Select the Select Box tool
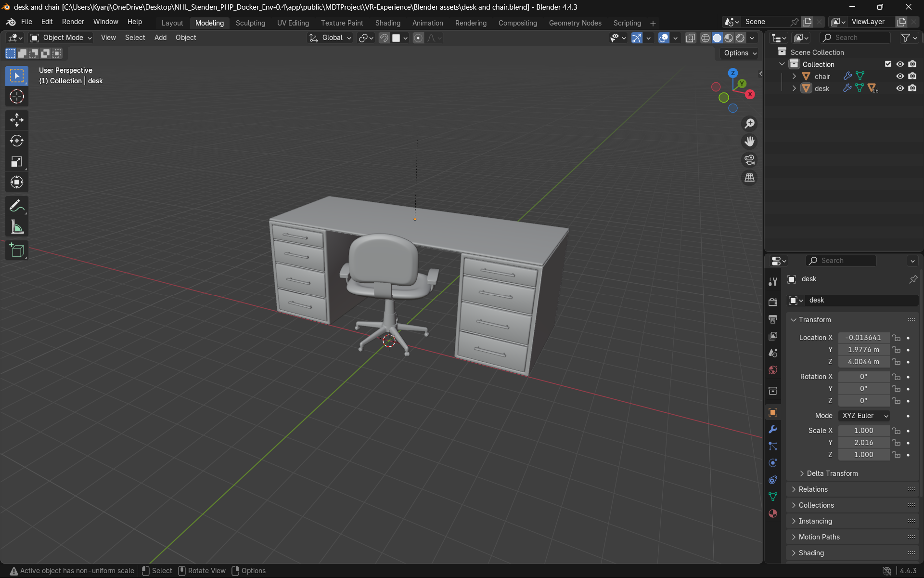Viewport: 924px width, 578px height. click(17, 76)
